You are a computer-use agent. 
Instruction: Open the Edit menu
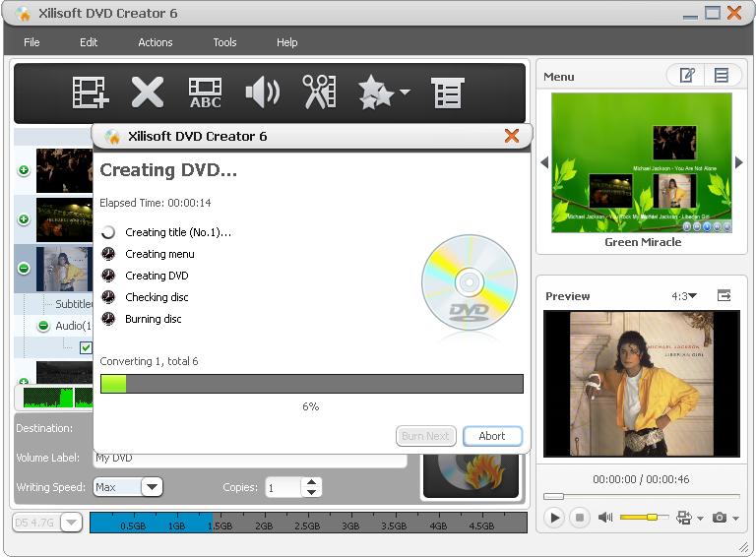89,42
